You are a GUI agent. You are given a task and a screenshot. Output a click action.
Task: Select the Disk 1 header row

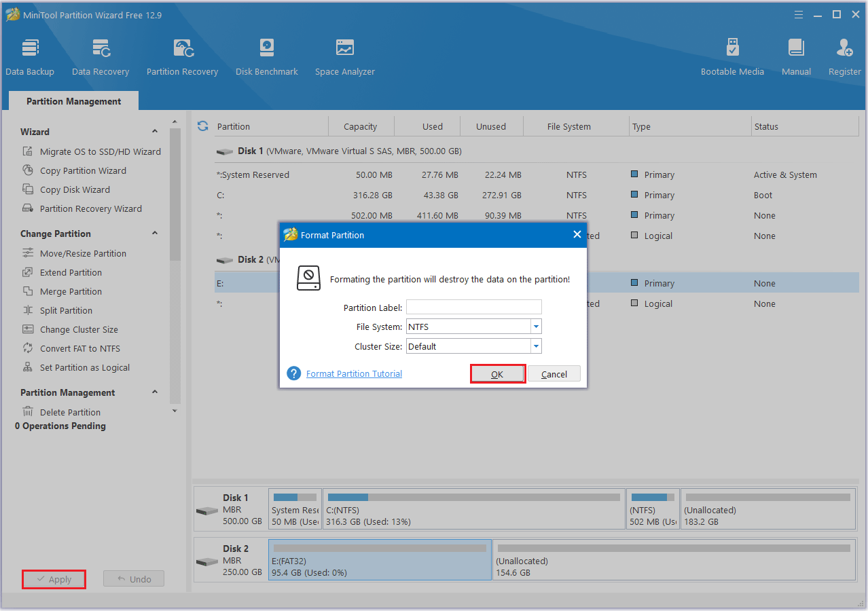537,151
